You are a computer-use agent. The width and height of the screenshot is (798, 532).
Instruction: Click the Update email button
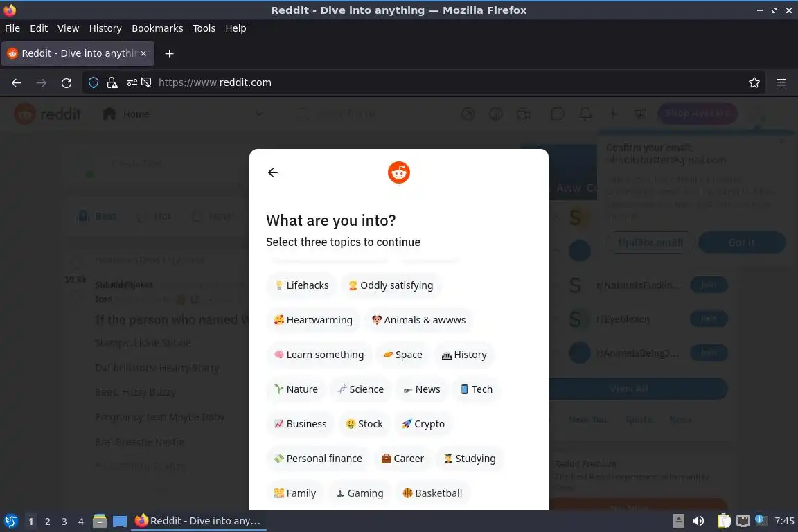tap(650, 243)
